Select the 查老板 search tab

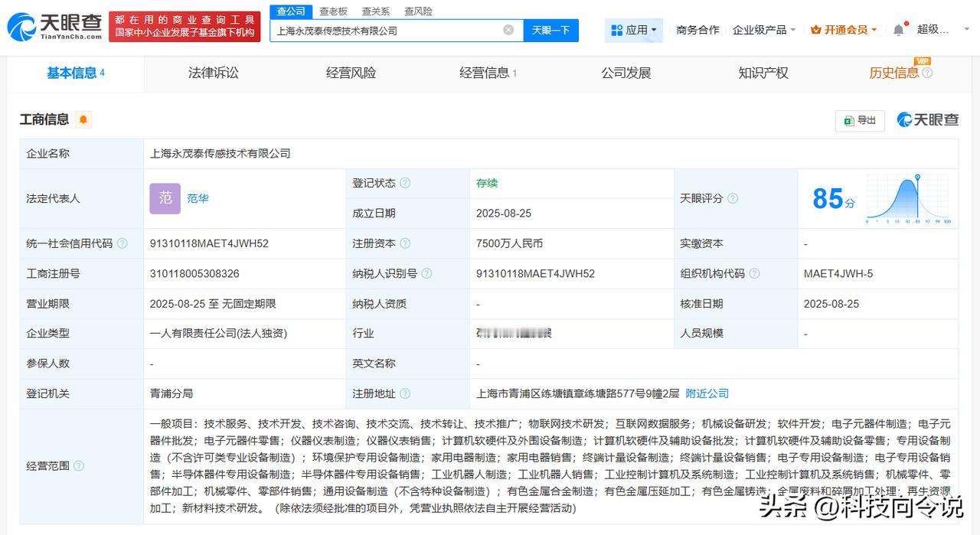click(x=333, y=11)
